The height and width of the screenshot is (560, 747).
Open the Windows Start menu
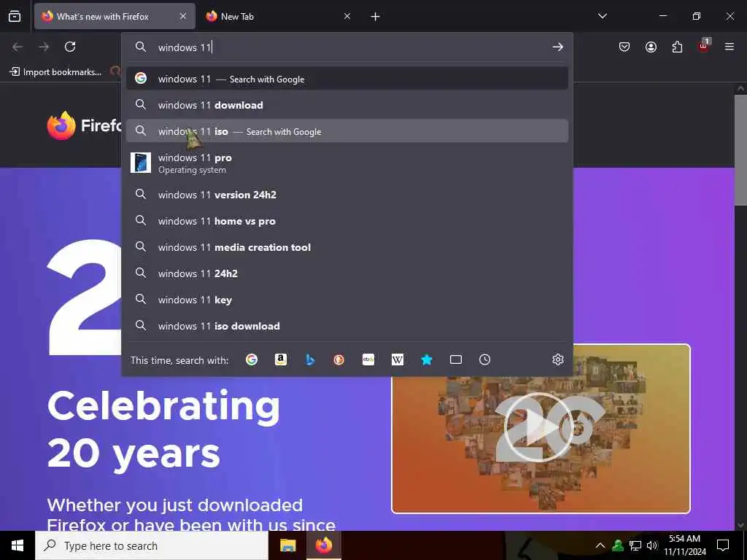(18, 545)
